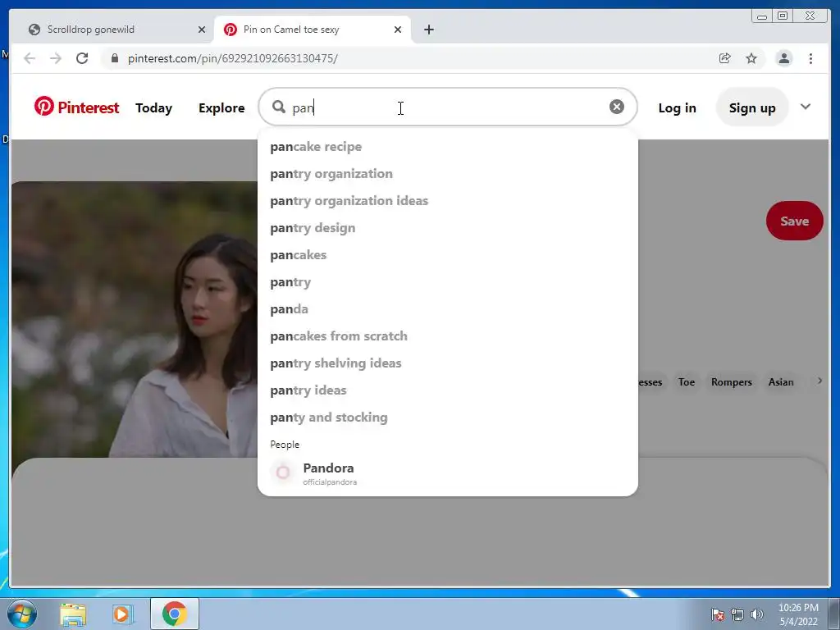Expand header chevron next to Sign up
The width and height of the screenshot is (840, 630).
point(806,107)
